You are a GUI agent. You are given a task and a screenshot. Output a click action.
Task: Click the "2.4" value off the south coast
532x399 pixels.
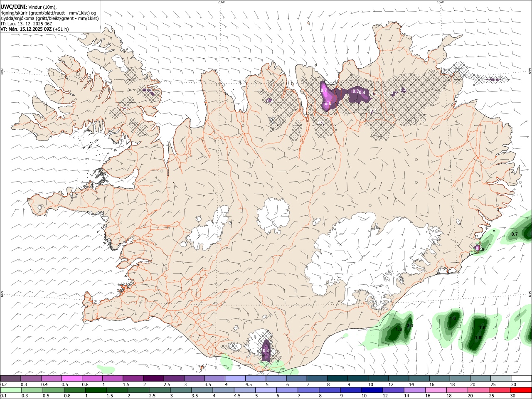click(410, 325)
